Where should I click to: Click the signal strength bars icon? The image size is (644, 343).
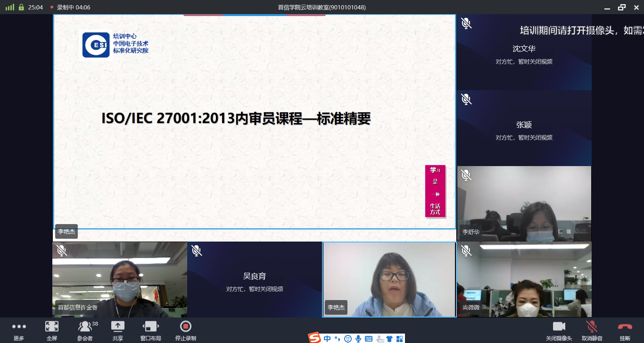coord(10,7)
